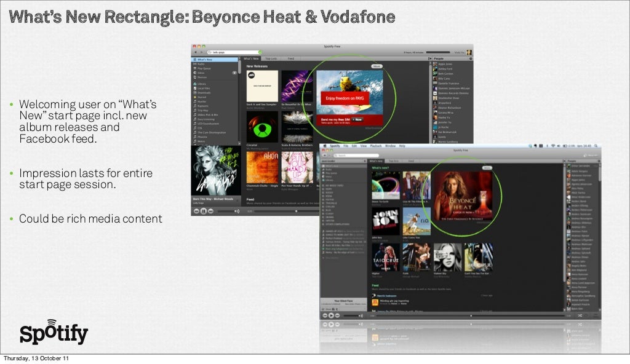This screenshot has height=364, width=630.
Task: Click forward arrow in rear Spotify window
Action: click(201, 52)
